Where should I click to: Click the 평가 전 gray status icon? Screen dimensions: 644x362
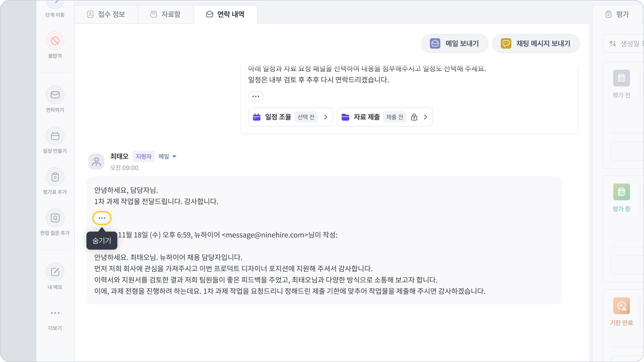click(x=621, y=78)
